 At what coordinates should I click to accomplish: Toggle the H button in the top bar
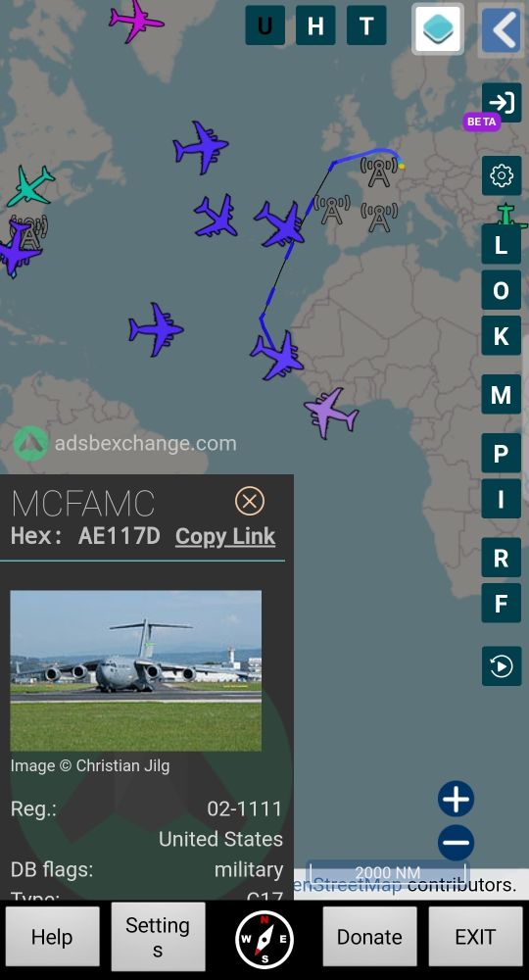315,25
